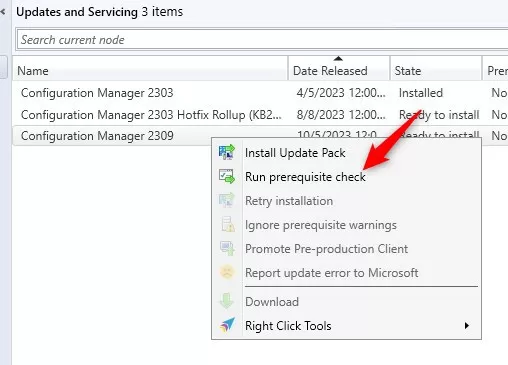Choose Install Update Pack from context menu
This screenshot has width=508, height=365.
[346, 153]
